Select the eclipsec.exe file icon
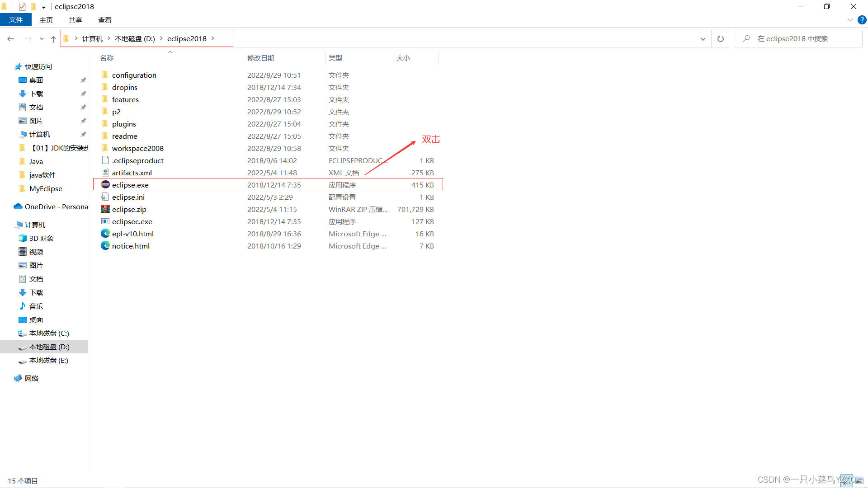 105,221
